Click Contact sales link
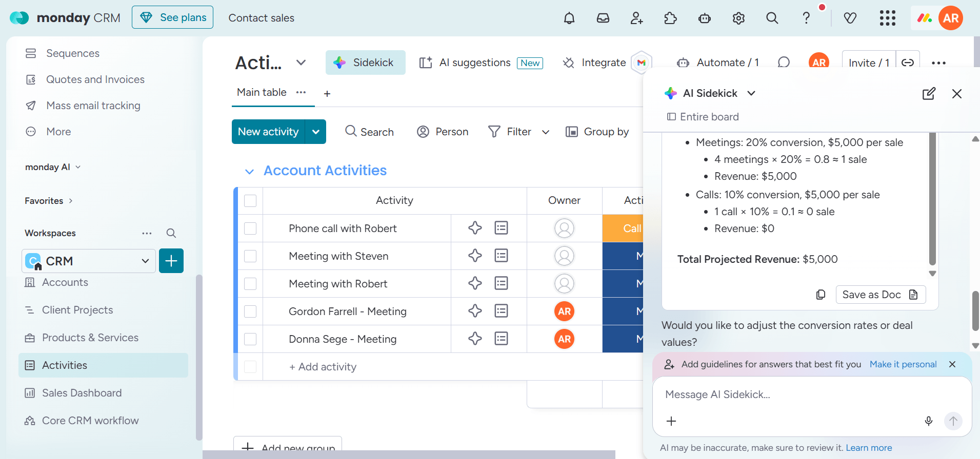This screenshot has height=459, width=980. [x=261, y=18]
